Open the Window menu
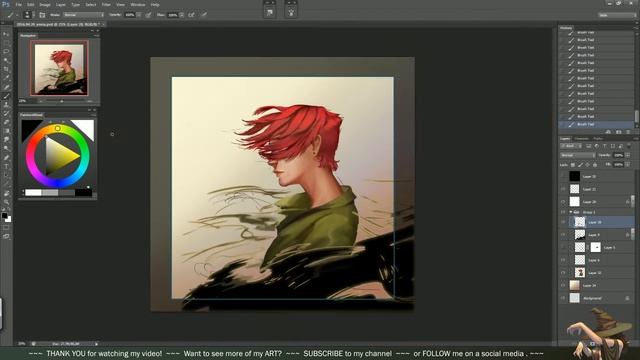640x360 pixels. [138, 4]
